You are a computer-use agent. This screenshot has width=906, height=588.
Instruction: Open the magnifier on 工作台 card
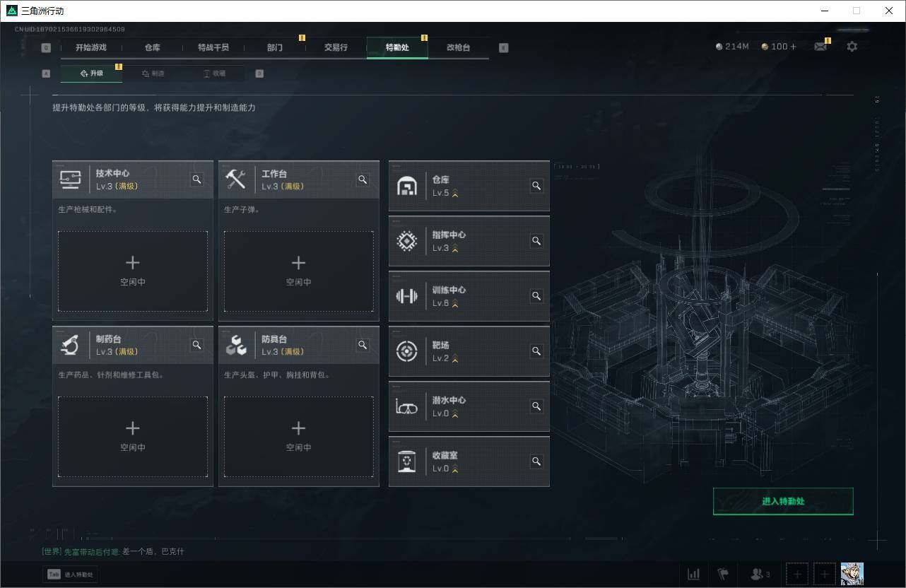tap(363, 180)
